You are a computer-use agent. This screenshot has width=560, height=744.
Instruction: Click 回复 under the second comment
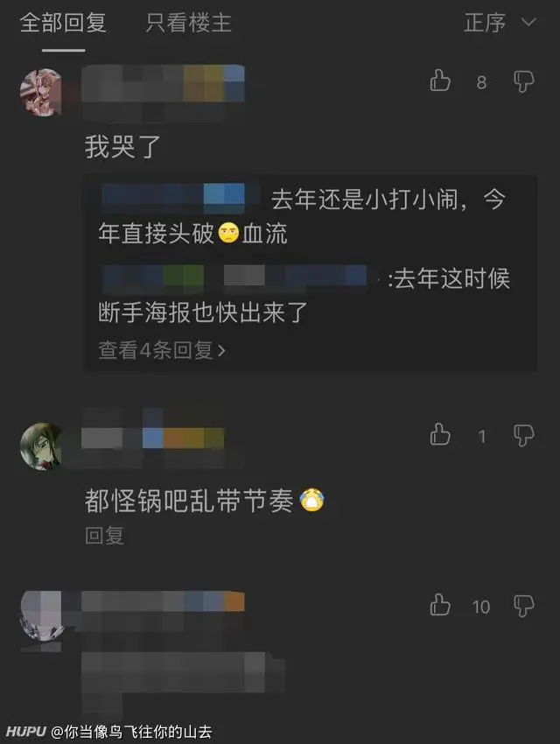(x=104, y=535)
